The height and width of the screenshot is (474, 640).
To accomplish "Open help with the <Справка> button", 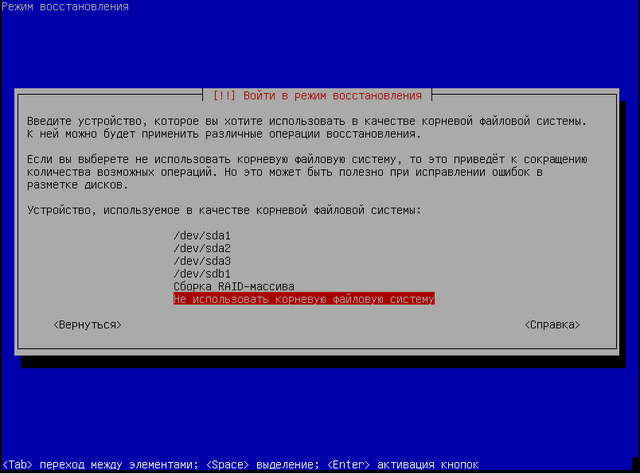I will pyautogui.click(x=551, y=325).
